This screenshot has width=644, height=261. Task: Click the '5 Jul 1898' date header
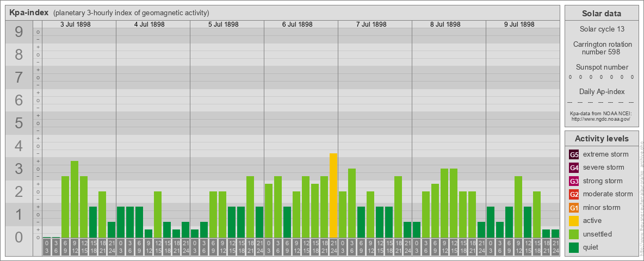224,24
